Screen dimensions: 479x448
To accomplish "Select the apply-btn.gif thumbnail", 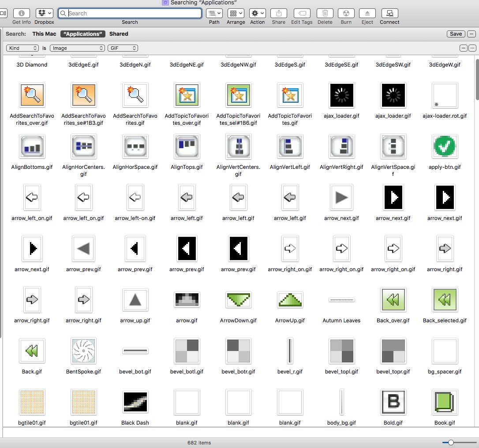I will point(445,146).
